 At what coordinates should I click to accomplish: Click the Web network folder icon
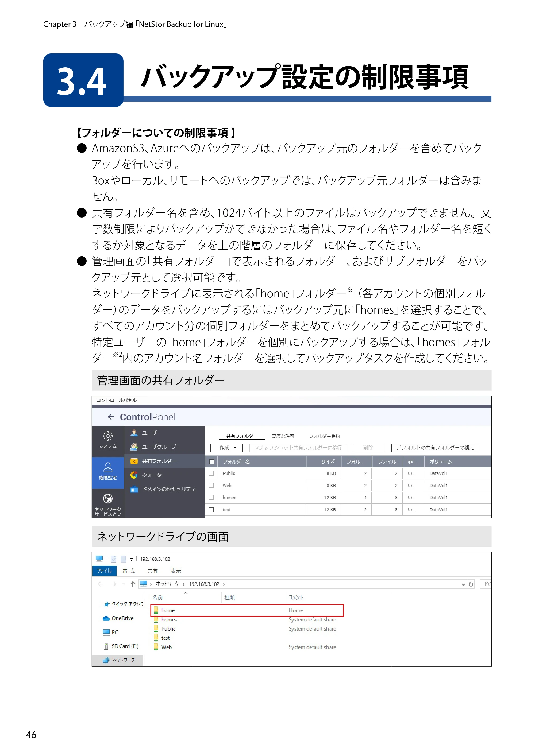pos(156,647)
